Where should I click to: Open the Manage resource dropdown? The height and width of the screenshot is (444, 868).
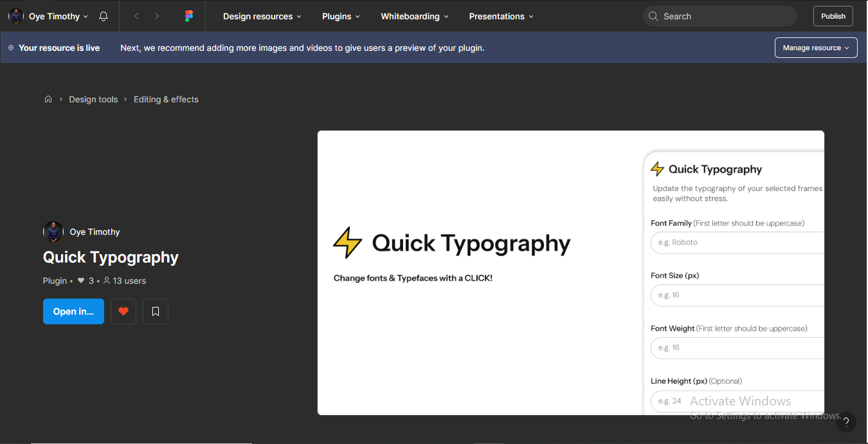(815, 48)
